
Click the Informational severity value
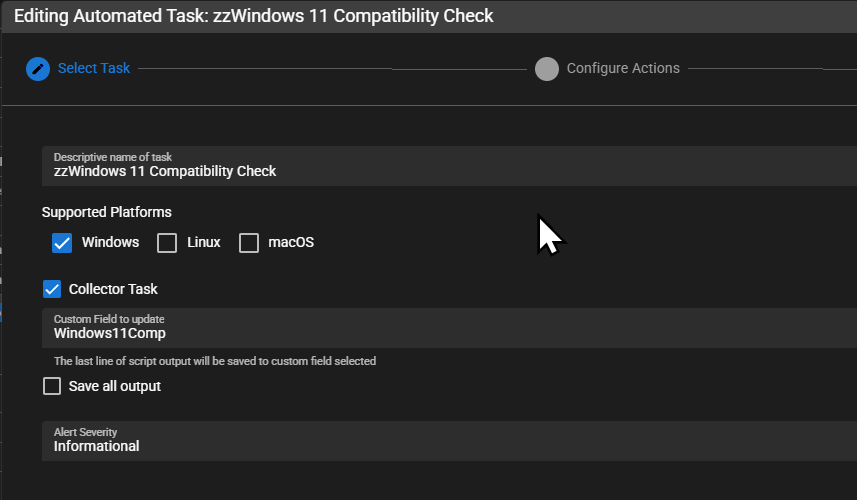click(97, 446)
